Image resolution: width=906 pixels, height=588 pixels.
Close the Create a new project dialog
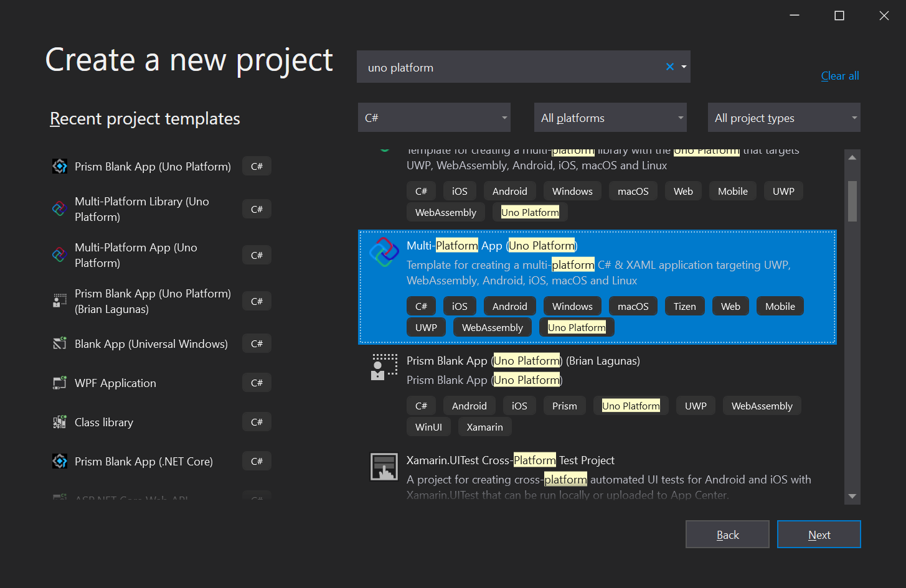coord(884,16)
